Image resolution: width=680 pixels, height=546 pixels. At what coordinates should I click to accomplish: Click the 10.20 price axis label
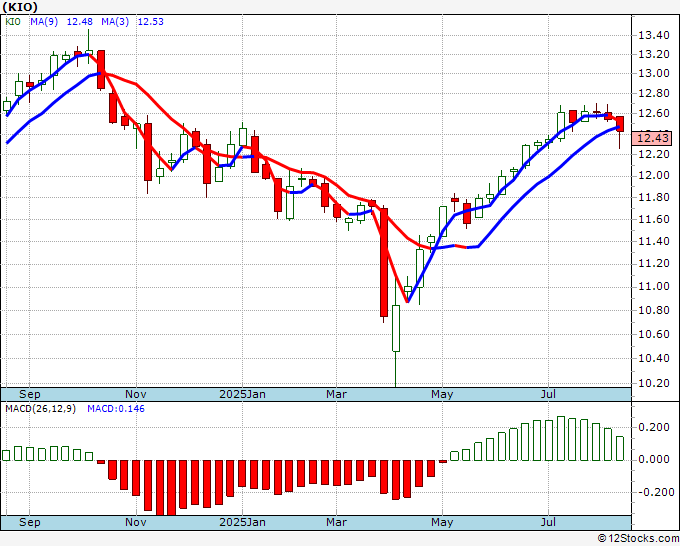coord(654,383)
